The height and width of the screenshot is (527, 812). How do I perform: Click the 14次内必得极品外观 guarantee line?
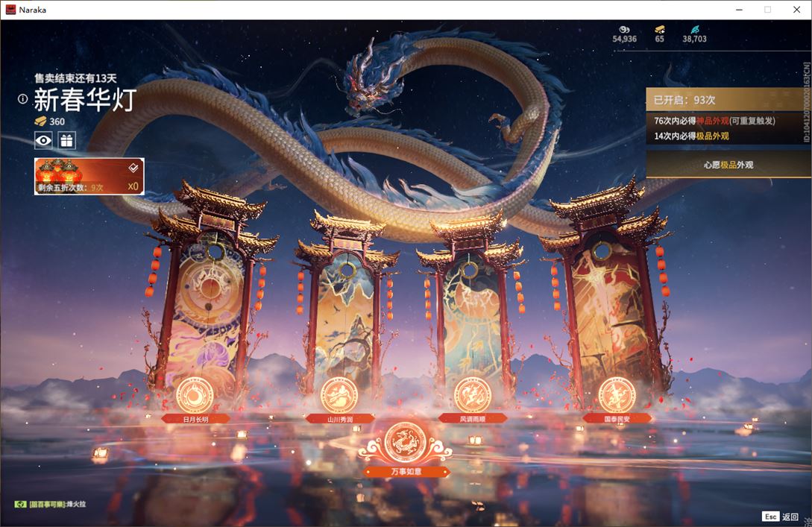(x=691, y=136)
